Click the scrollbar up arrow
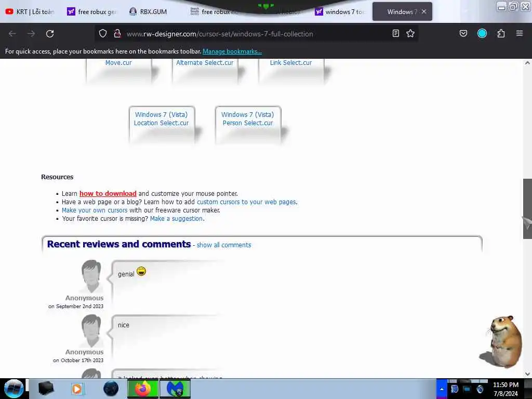The width and height of the screenshot is (532, 399). pyautogui.click(x=527, y=63)
